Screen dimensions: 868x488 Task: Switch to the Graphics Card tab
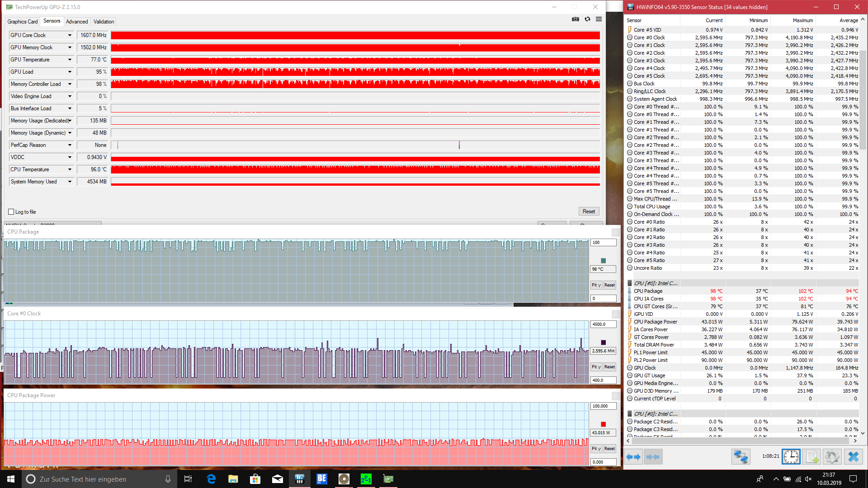pos(22,22)
